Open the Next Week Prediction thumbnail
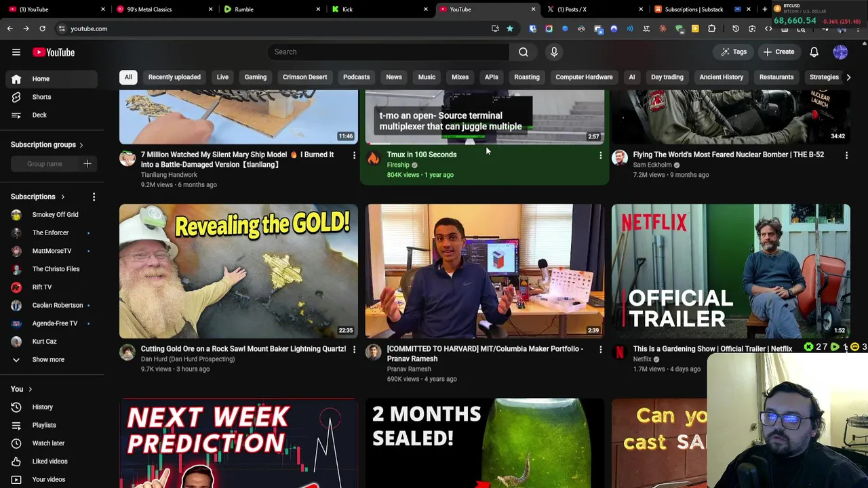868x488 pixels. pyautogui.click(x=239, y=443)
